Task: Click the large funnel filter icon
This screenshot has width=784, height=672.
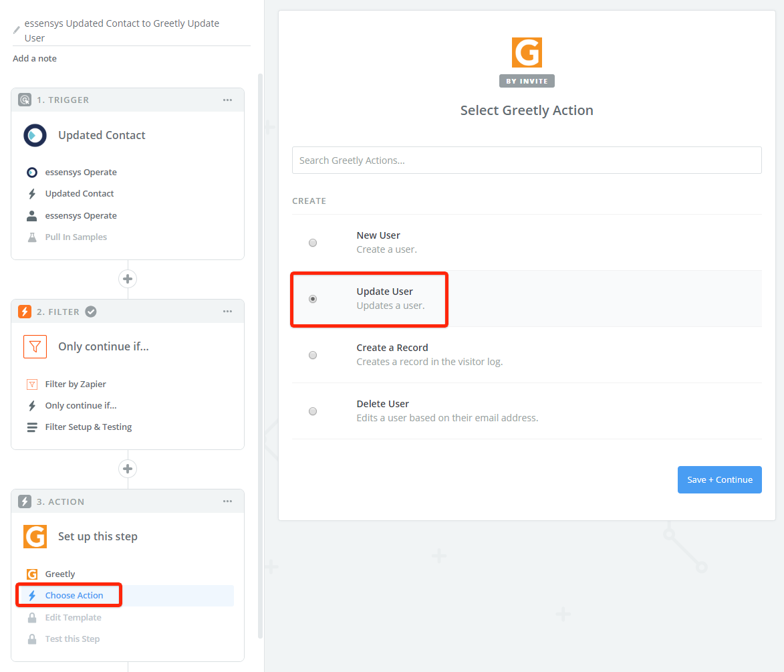Action: click(35, 347)
